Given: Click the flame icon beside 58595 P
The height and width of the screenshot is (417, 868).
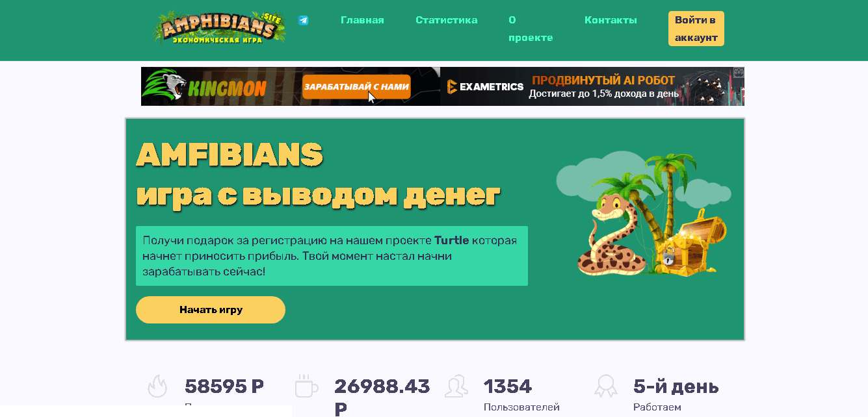Looking at the screenshot, I should [x=157, y=386].
